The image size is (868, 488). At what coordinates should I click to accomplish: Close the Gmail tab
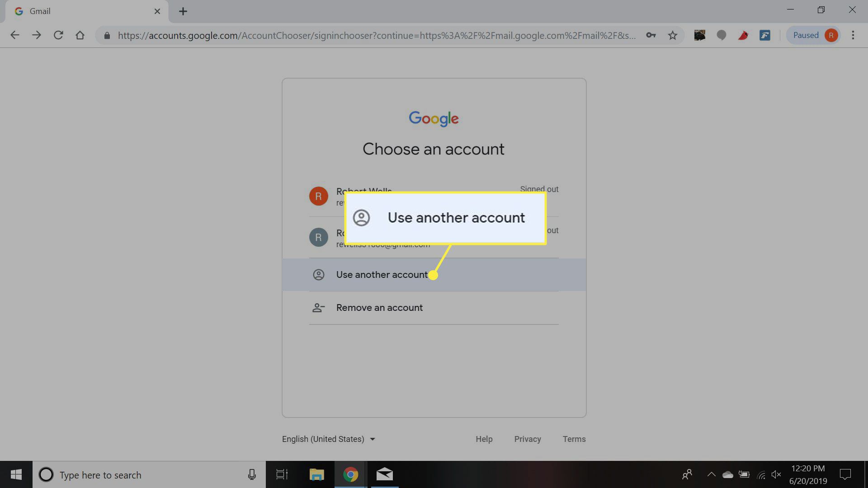[157, 11]
